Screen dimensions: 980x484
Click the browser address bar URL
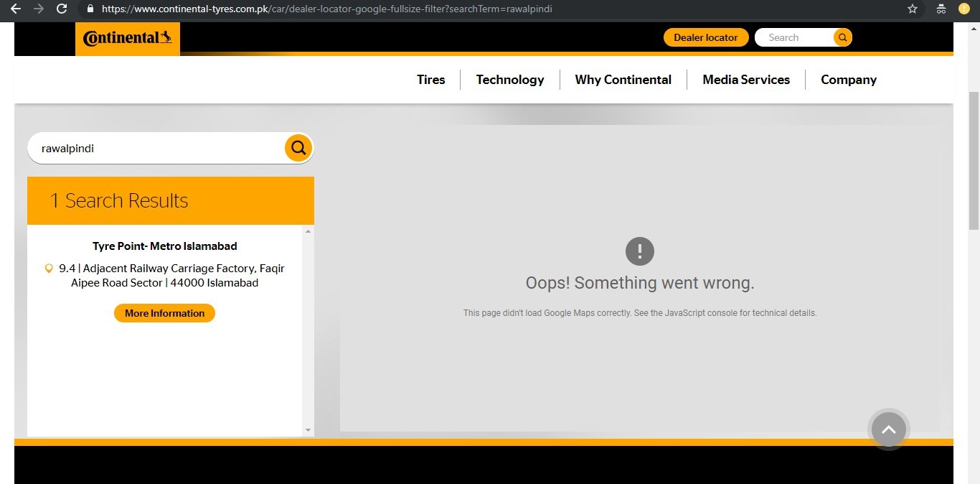tap(327, 9)
